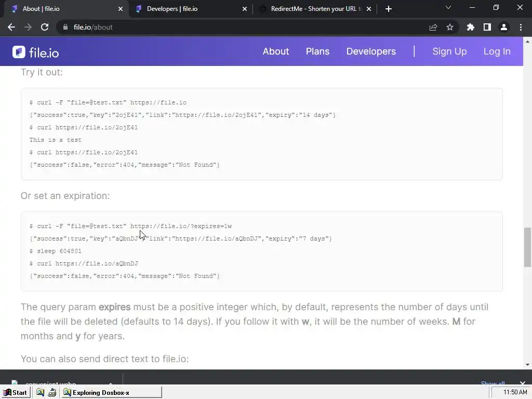The height and width of the screenshot is (399, 532).
Task: Open the extensions puzzle icon
Action: tap(470, 27)
